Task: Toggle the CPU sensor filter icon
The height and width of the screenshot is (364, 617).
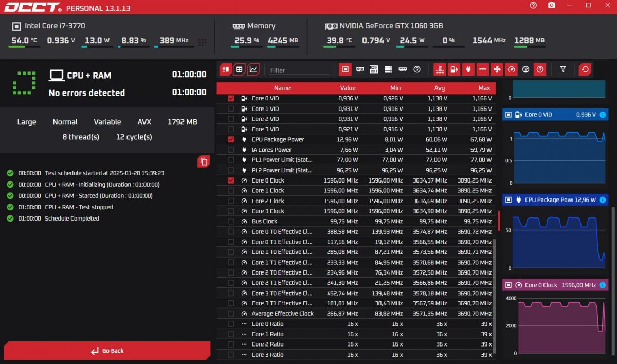Action: pyautogui.click(x=346, y=69)
